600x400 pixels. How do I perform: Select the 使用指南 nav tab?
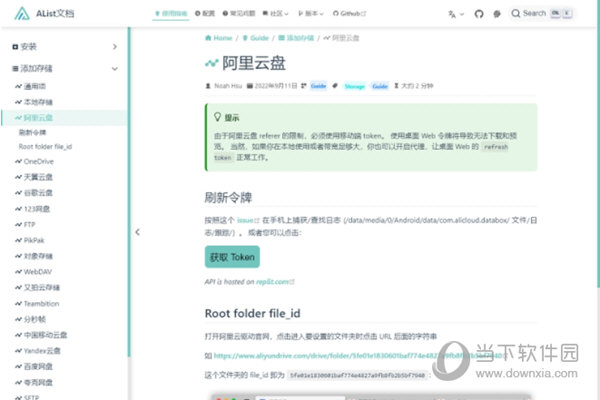pos(171,13)
